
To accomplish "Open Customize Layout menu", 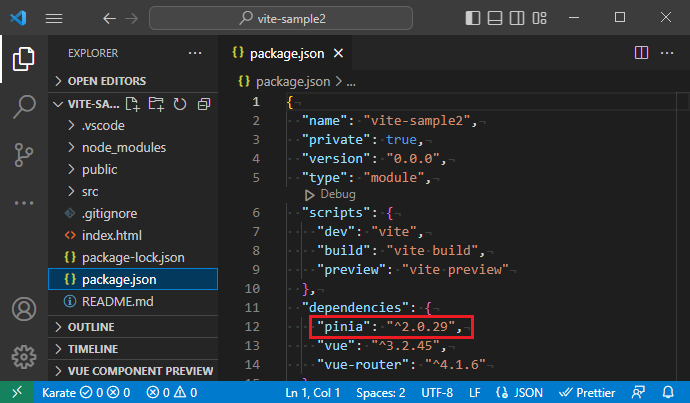I will coord(540,18).
